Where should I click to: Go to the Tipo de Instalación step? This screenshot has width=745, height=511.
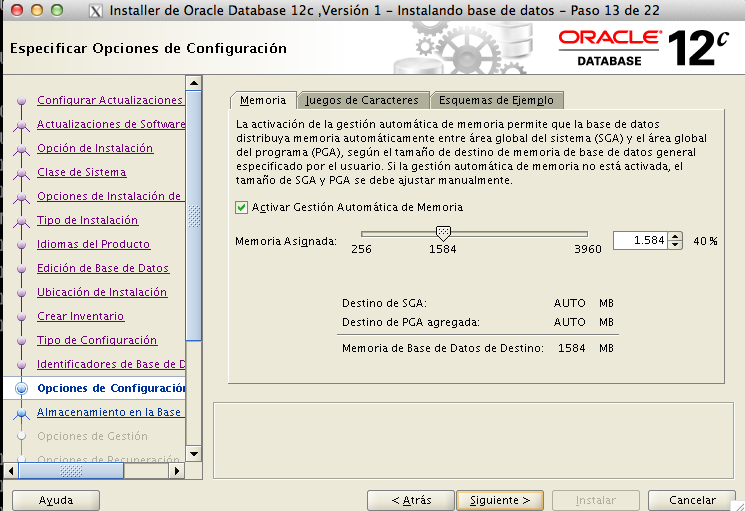[87, 220]
